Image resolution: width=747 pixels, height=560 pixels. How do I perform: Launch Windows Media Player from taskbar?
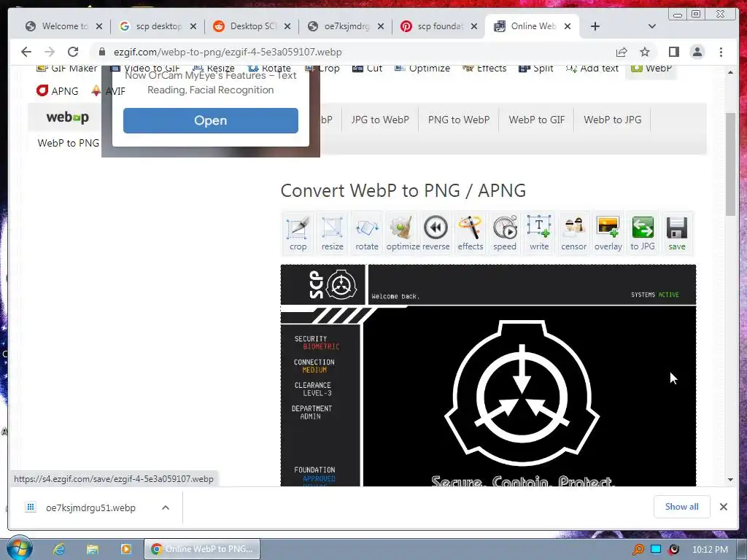125,549
